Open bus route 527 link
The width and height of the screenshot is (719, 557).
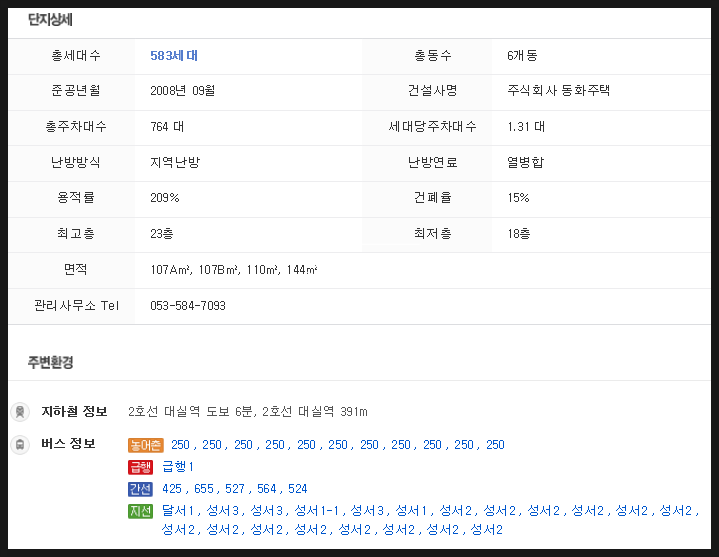click(x=235, y=489)
